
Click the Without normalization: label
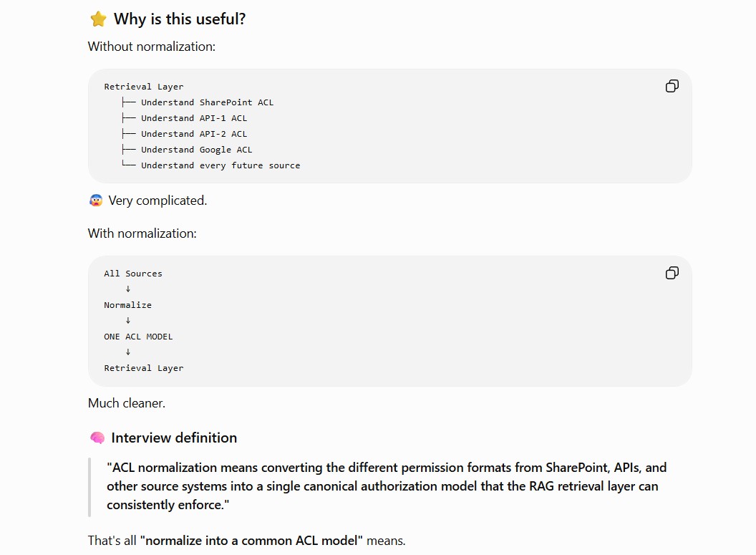click(x=151, y=47)
